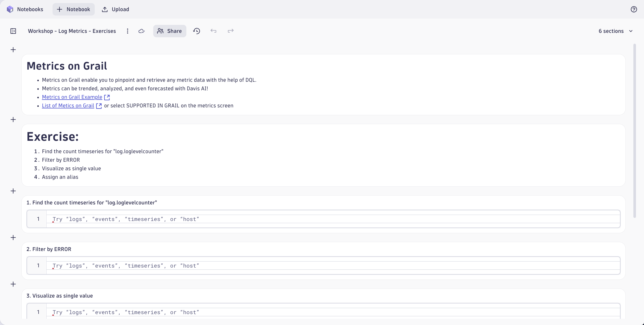644x325 pixels.
Task: Click the query editor under 'Find the count timeseries'
Action: 324,219
